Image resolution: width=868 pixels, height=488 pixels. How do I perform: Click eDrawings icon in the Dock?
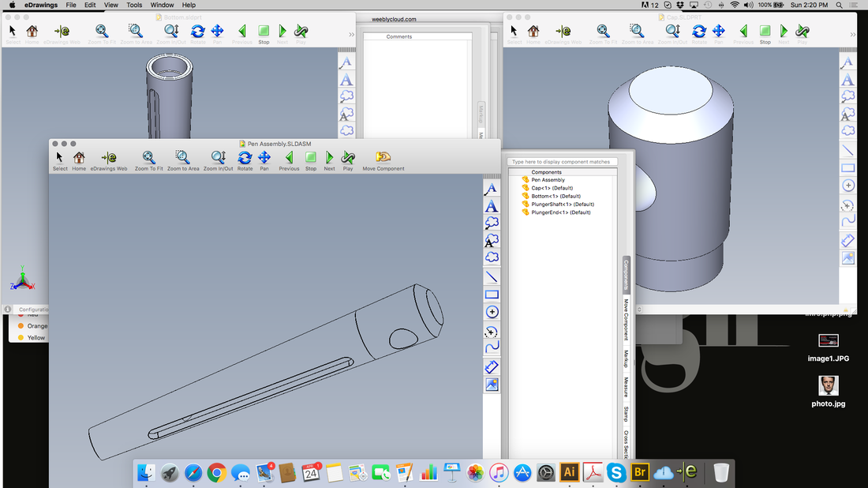(688, 472)
